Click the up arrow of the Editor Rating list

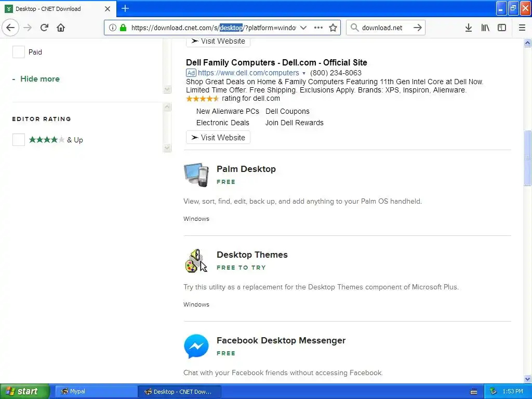[167, 107]
